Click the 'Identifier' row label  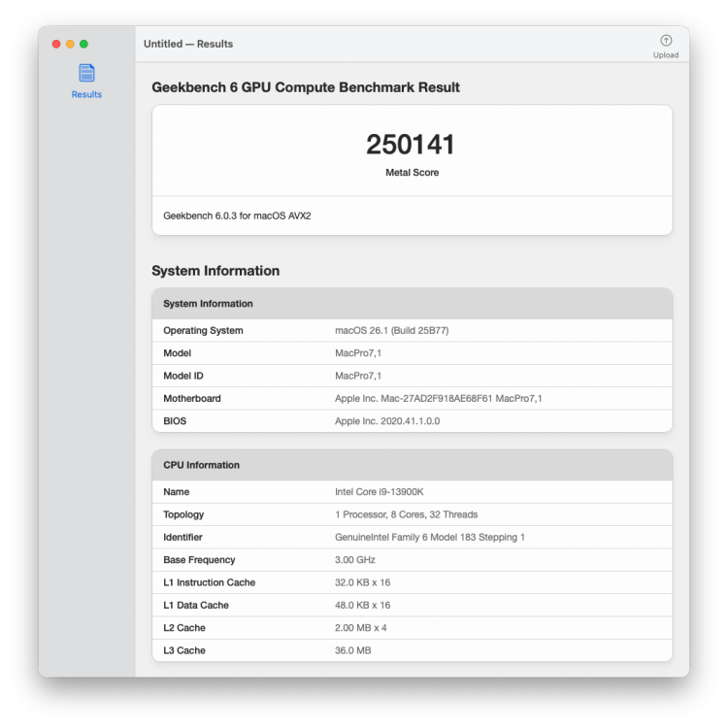[x=182, y=537]
